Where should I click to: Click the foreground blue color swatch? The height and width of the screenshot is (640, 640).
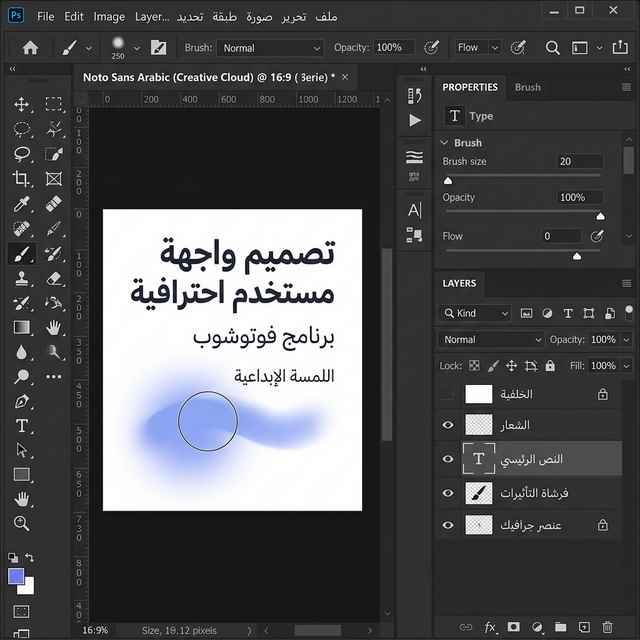click(16, 577)
